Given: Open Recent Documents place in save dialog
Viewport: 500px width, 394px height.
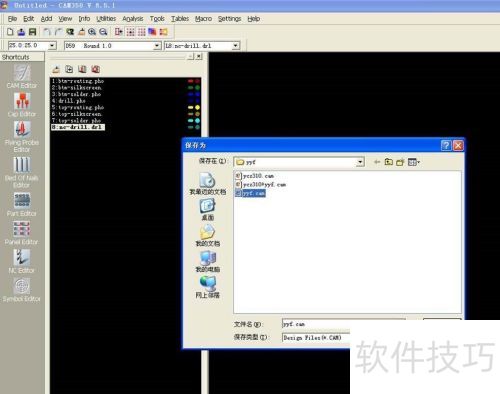Looking at the screenshot, I should pyautogui.click(x=207, y=184).
